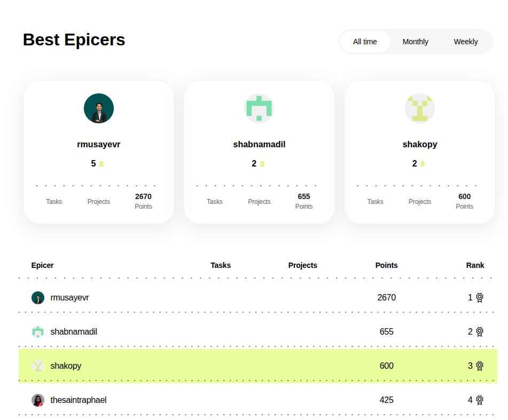Click green up-arrows beside rmusayevr's 5
Viewport: 508px width, 420px height.
pyautogui.click(x=101, y=164)
